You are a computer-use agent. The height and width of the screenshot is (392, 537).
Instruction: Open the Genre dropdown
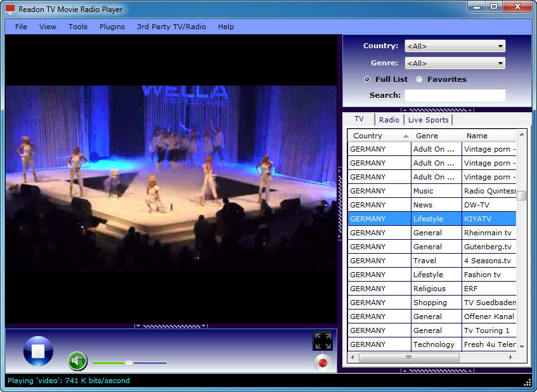tap(455, 63)
